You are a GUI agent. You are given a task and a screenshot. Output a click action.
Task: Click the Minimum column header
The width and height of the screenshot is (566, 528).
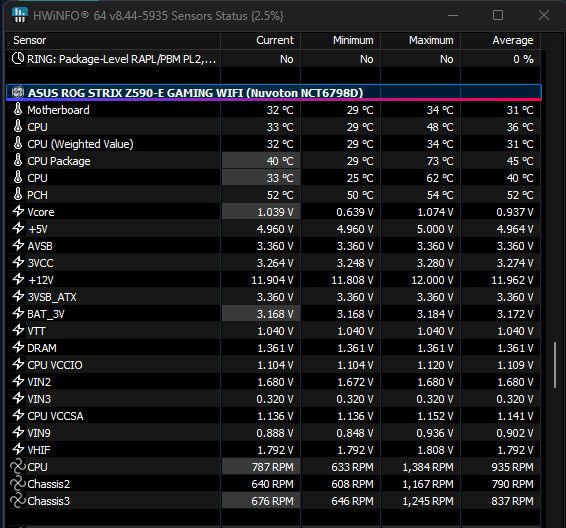[x=340, y=40]
